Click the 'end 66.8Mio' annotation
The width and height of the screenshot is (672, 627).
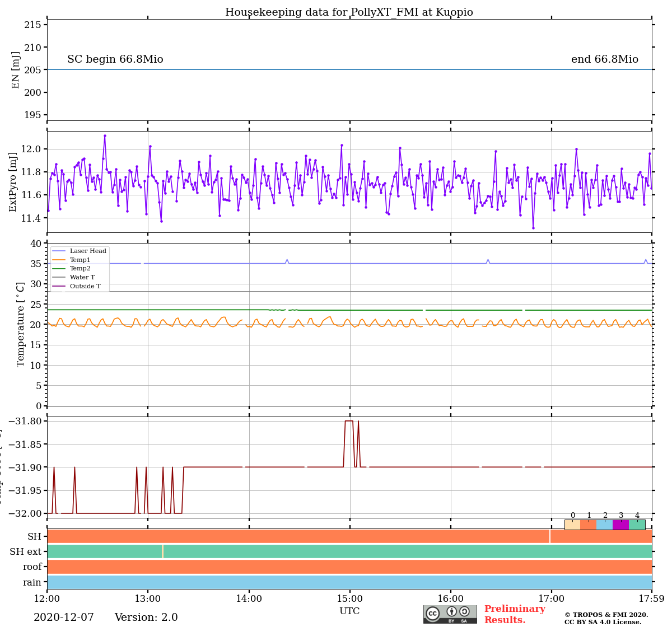point(605,59)
